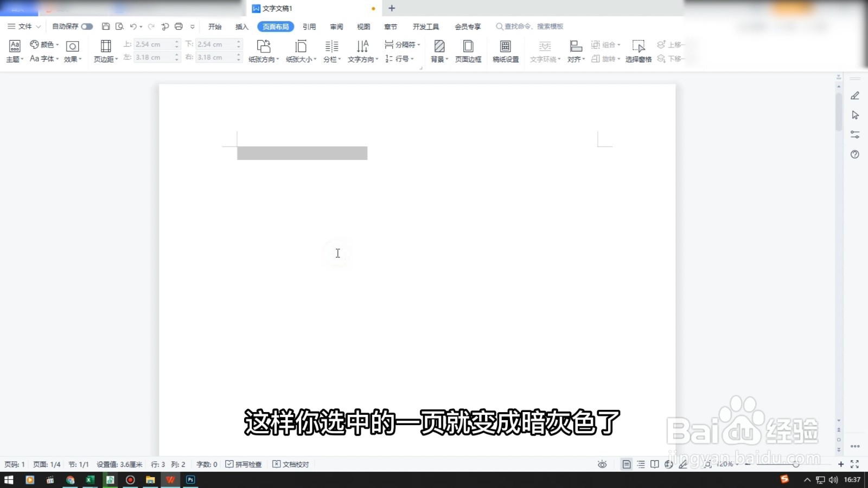Switch to the 章节 tab
Viewport: 868px width, 488px height.
coord(391,27)
